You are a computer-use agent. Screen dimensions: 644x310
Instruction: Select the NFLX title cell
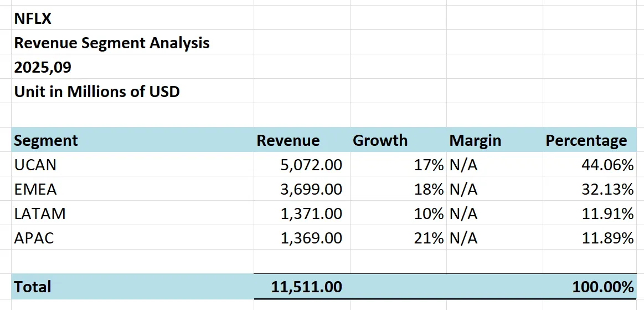tap(33, 18)
